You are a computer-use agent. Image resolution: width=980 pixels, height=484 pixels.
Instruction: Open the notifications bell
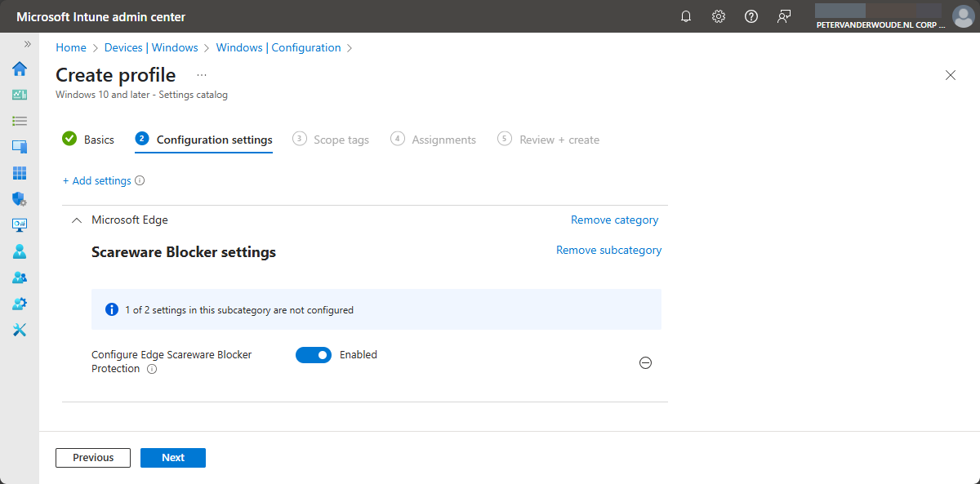tap(686, 16)
